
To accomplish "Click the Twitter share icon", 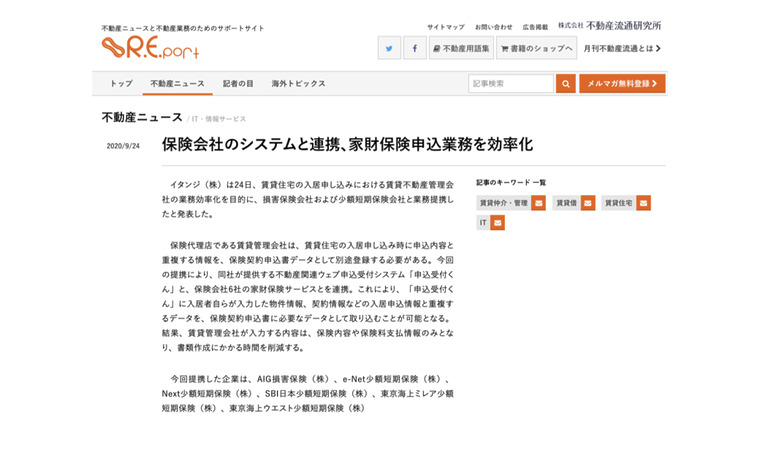I will (x=389, y=48).
